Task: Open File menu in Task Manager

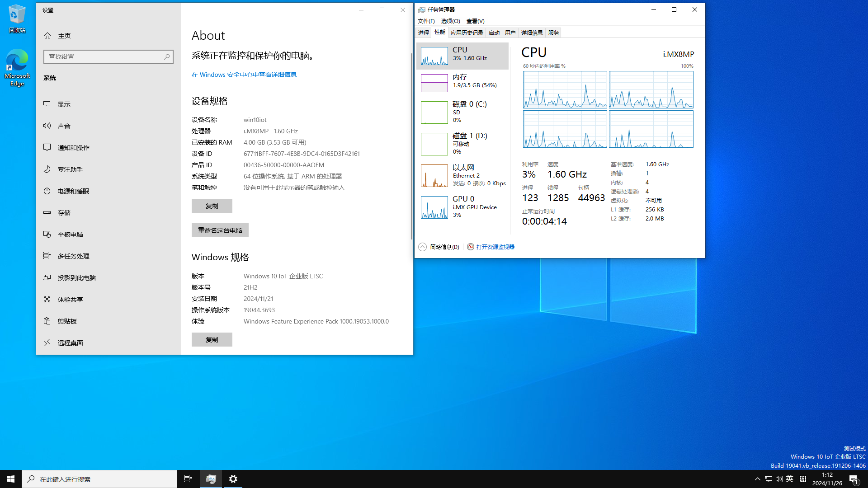Action: click(x=426, y=21)
